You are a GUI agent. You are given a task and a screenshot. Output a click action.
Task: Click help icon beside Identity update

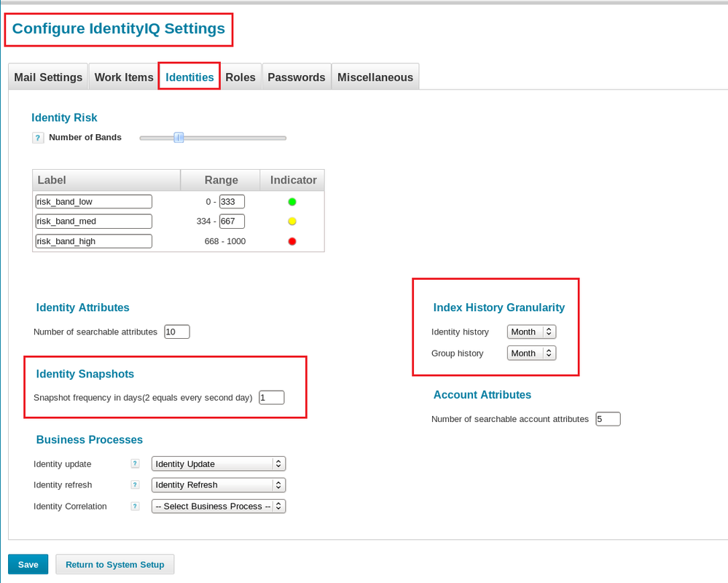[135, 463]
